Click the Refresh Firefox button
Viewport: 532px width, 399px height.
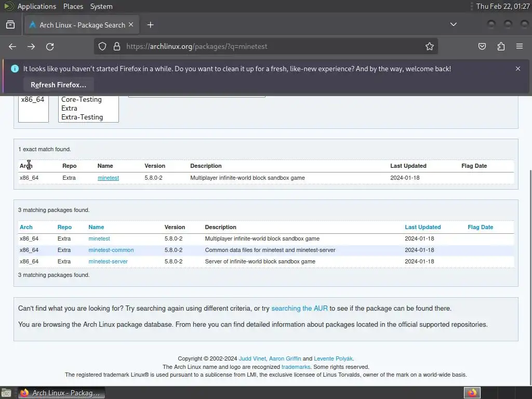(58, 85)
